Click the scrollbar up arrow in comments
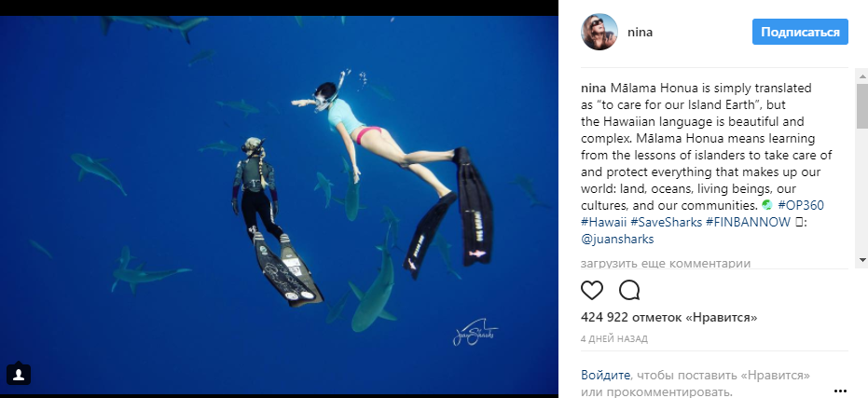The width and height of the screenshot is (868, 398). coord(862,75)
